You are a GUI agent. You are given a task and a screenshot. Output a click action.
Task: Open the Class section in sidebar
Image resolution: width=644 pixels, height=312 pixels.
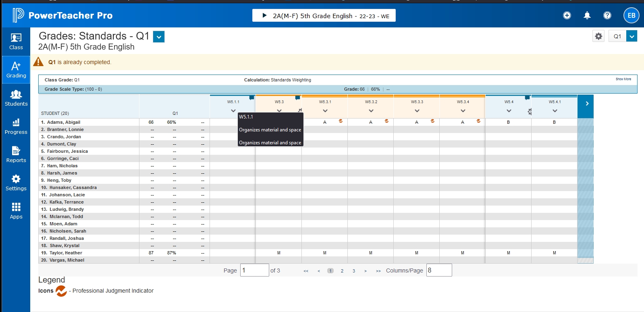[16, 42]
